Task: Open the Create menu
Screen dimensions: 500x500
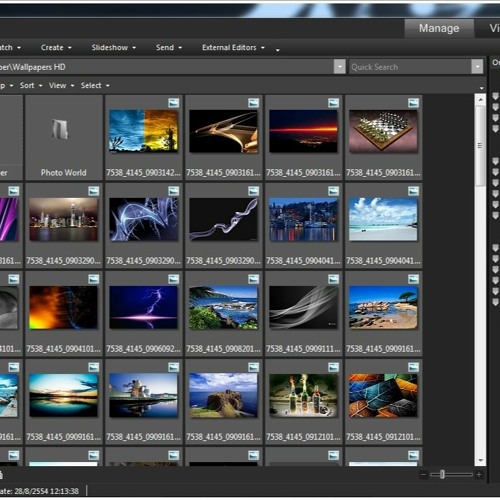Action: 56,48
